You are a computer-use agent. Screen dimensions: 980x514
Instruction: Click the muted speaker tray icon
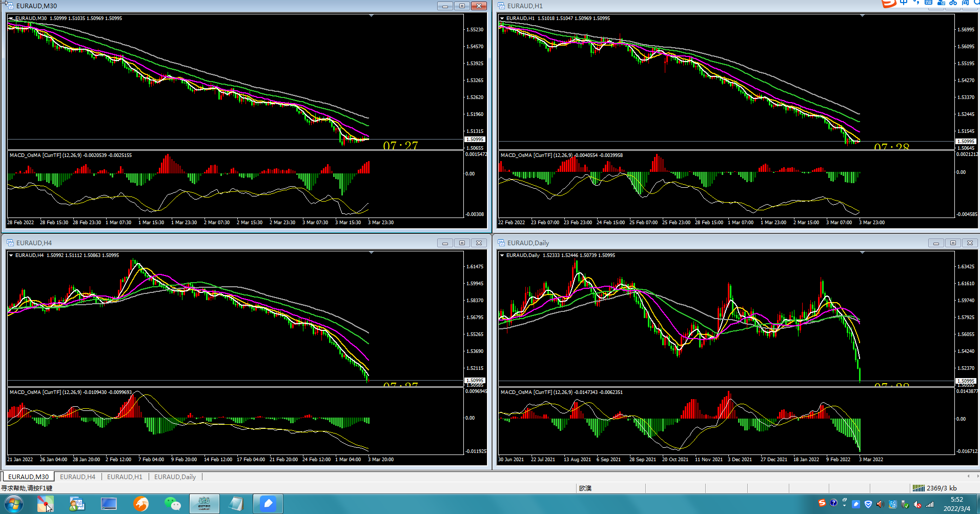pos(917,504)
